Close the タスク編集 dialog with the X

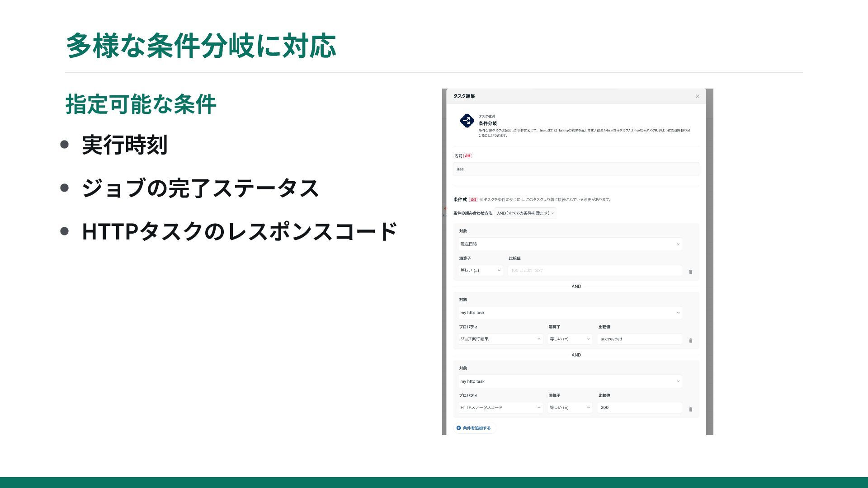(x=697, y=96)
